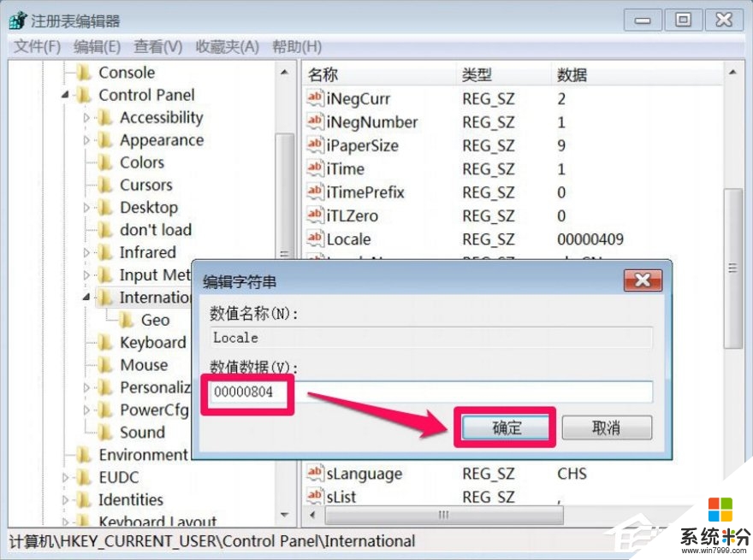Expand the Appearance tree node
The image size is (753, 560).
[86, 140]
